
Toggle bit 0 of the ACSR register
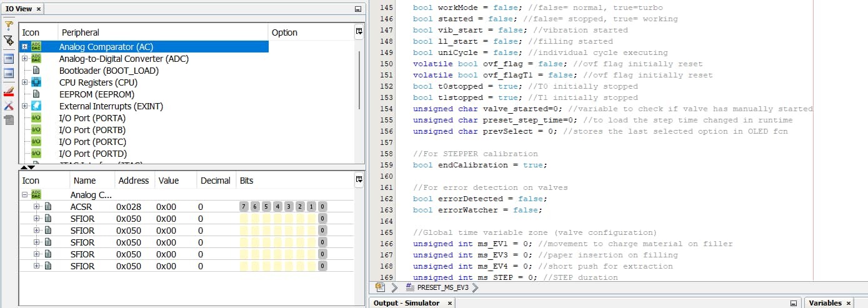click(x=322, y=207)
